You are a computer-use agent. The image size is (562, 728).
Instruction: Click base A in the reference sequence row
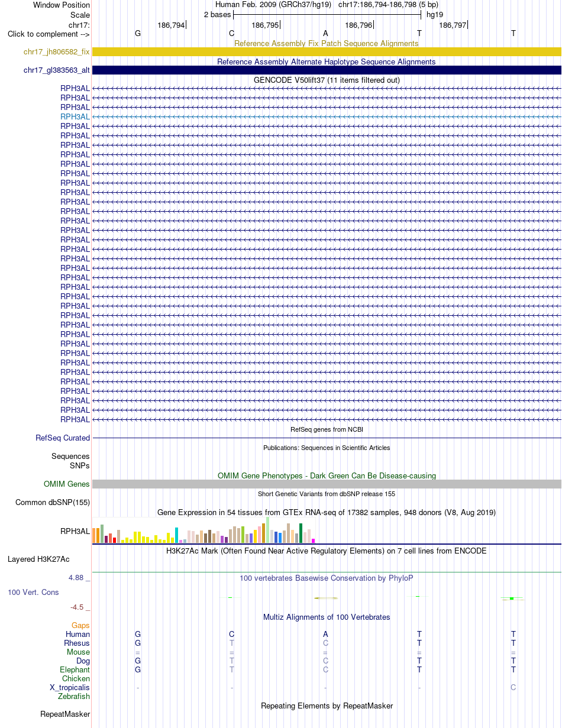325,34
